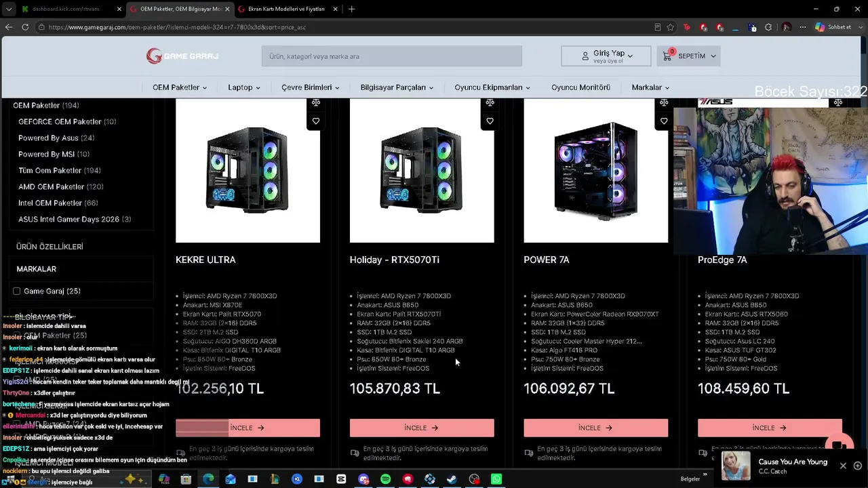Expand the Laptop navigation menu
This screenshot has height=488, width=868.
click(244, 87)
